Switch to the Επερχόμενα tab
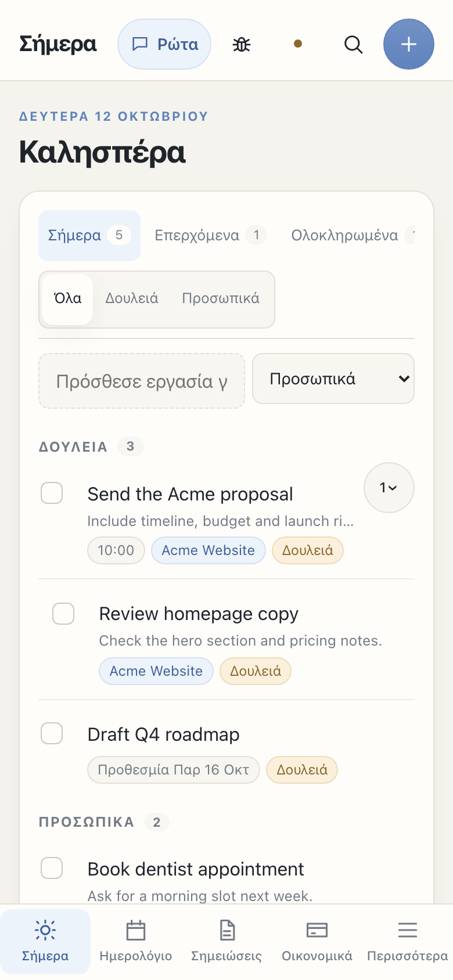This screenshot has height=980, width=453. [x=210, y=235]
